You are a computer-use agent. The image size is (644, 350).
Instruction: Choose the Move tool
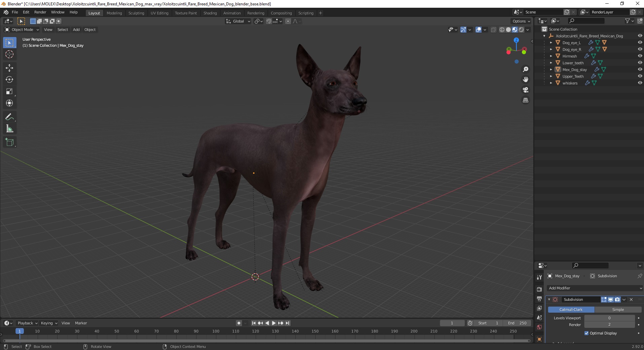pos(9,68)
